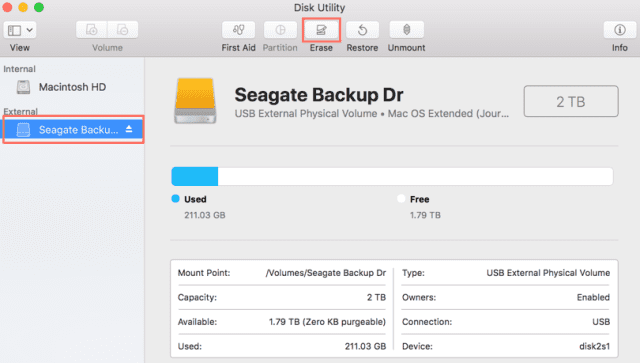Screen dimensions: 640x363
Task: Click the Seagate Backup Dr title
Action: (319, 95)
